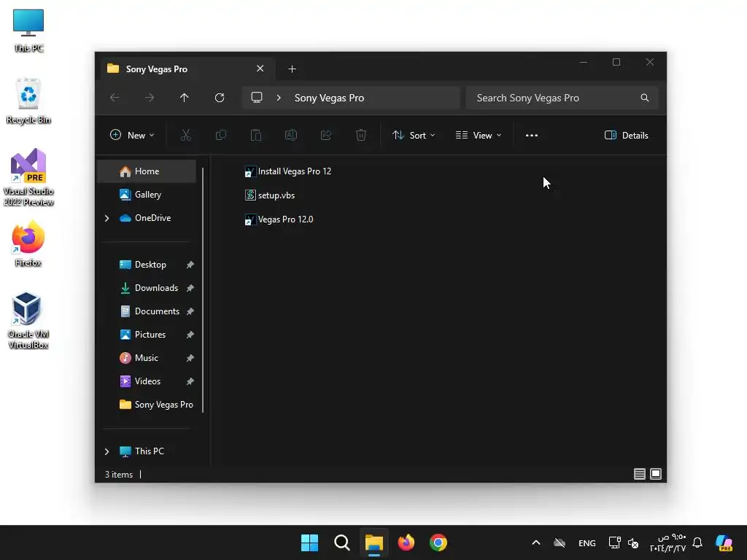Click the muted volume tray icon
This screenshot has height=560, width=747.
click(633, 542)
